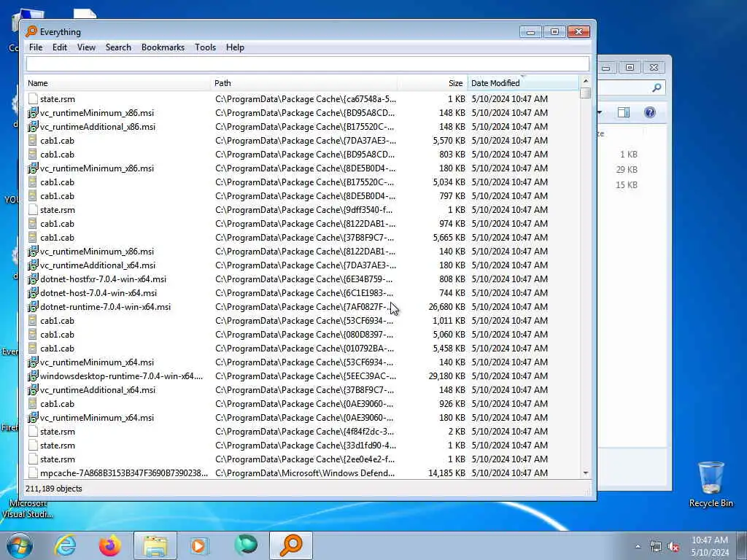Select the state.rsm file icon in ca67548a row
The image size is (747, 560).
point(33,98)
